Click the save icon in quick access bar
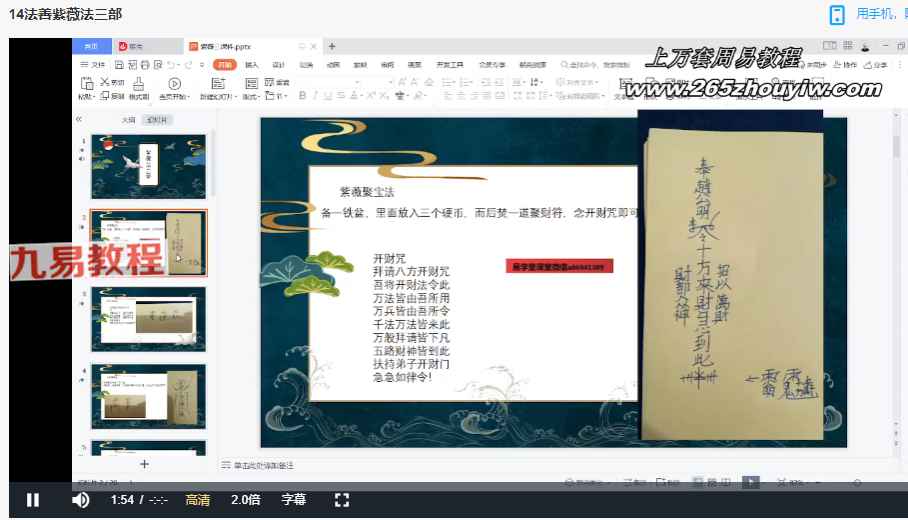This screenshot has height=520, width=908. (119, 65)
